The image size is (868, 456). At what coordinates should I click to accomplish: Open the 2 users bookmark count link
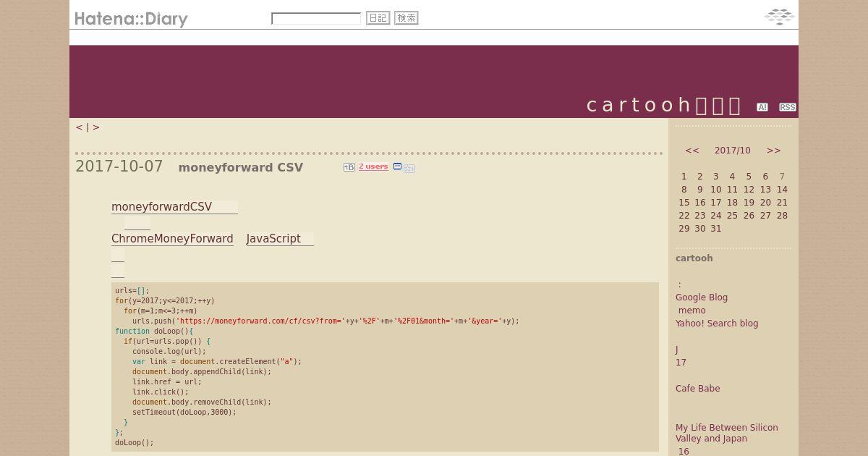(x=373, y=166)
